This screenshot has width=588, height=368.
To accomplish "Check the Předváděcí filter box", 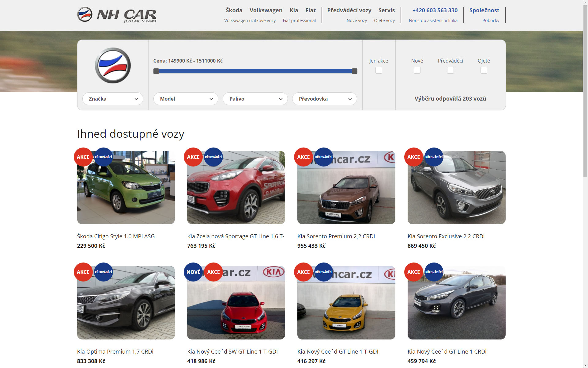I will [450, 70].
